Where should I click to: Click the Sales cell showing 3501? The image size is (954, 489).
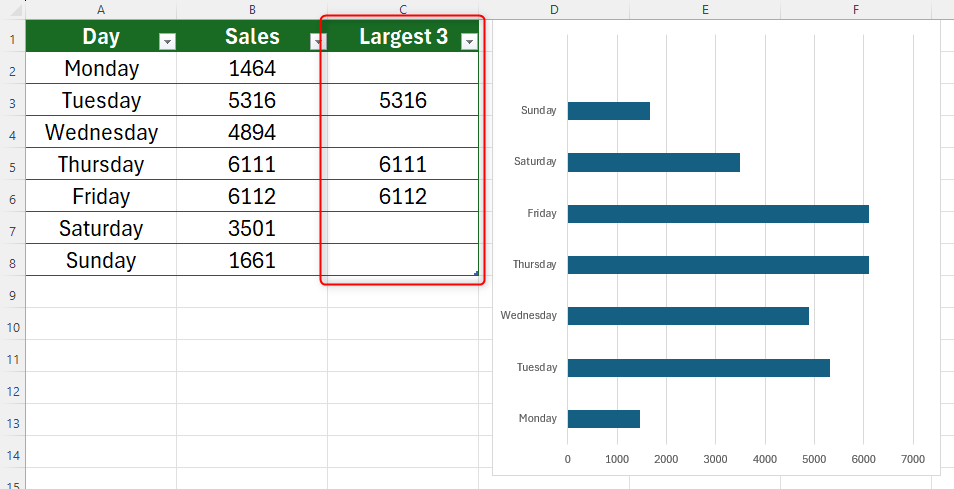click(252, 228)
